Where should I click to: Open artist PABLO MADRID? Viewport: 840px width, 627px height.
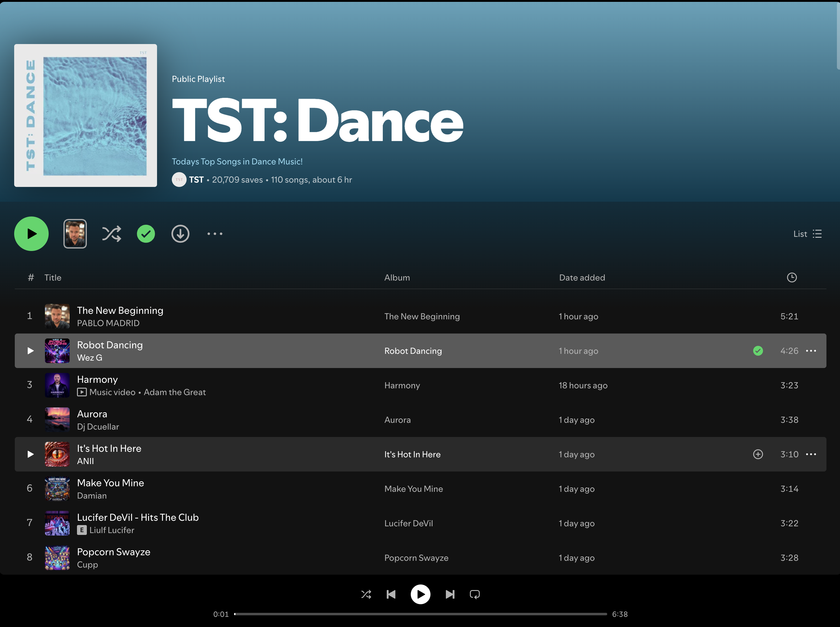[x=108, y=323]
